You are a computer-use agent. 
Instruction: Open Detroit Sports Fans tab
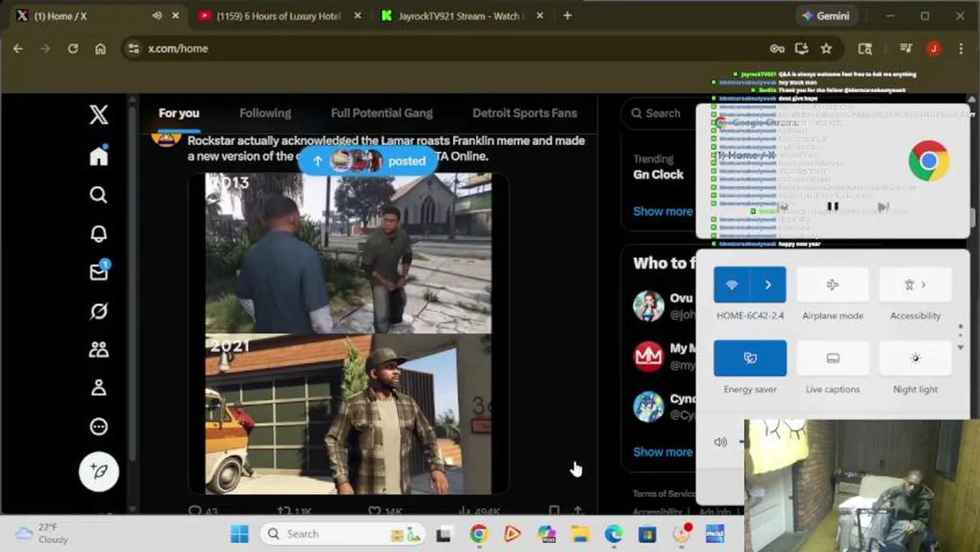525,113
